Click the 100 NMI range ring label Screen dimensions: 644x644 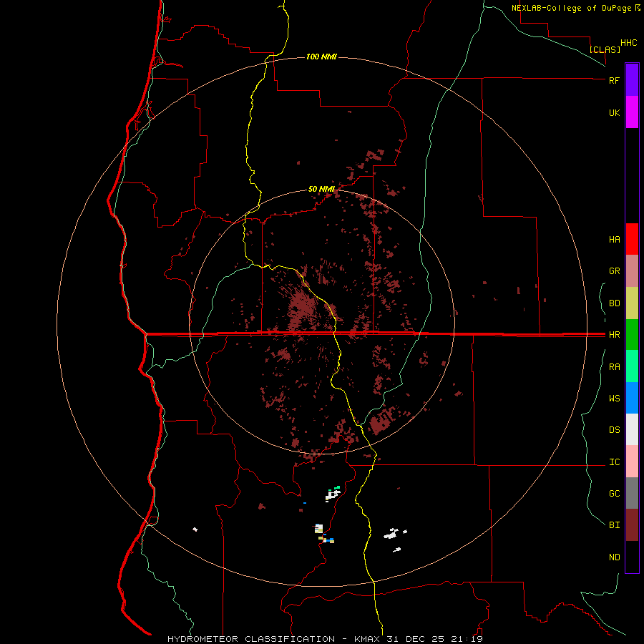321,57
